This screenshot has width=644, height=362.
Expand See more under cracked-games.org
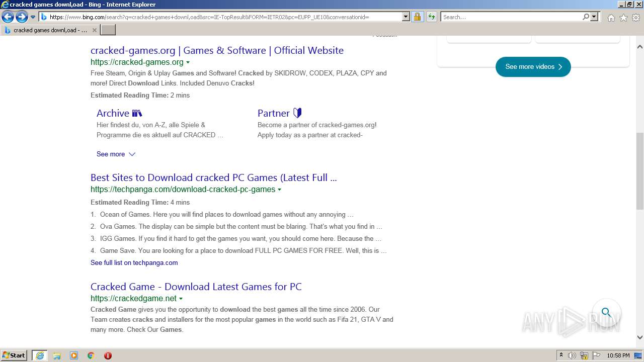point(116,154)
